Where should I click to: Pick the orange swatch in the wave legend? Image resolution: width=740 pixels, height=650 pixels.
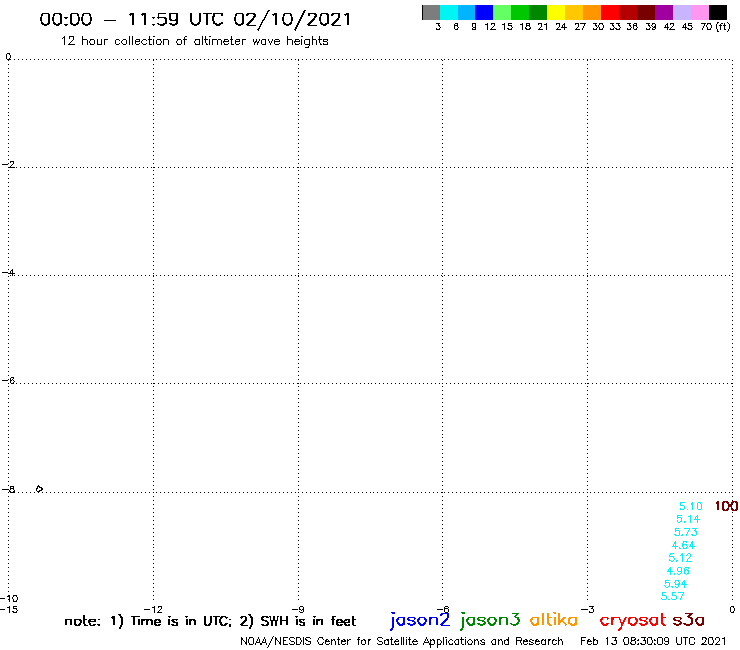click(x=592, y=12)
